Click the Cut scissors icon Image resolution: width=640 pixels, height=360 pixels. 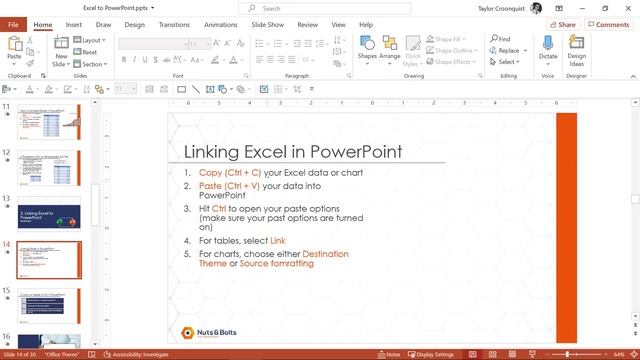[30, 40]
